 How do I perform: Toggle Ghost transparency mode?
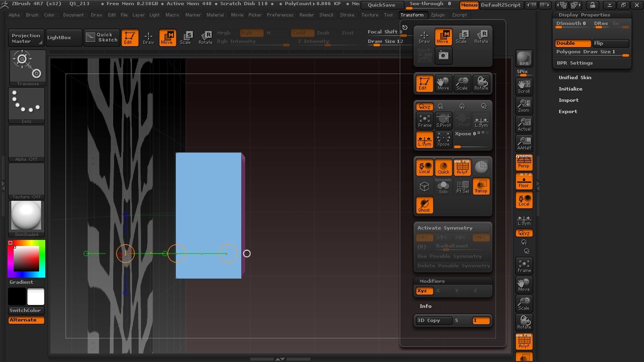click(x=424, y=205)
